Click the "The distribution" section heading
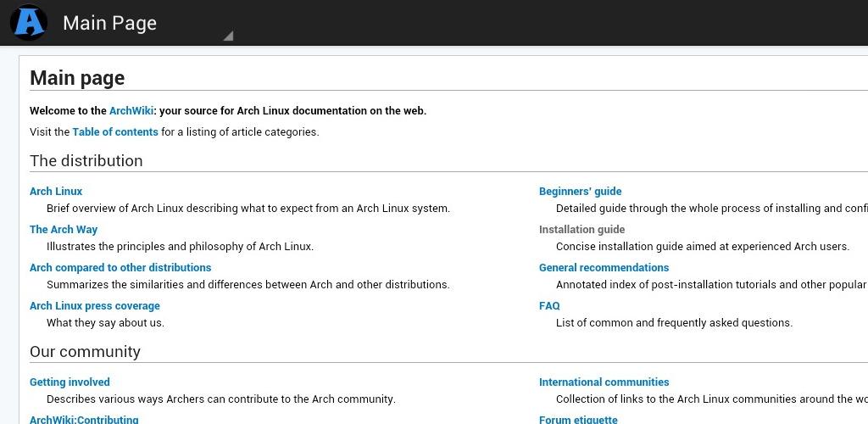The width and height of the screenshot is (868, 424). 86,161
